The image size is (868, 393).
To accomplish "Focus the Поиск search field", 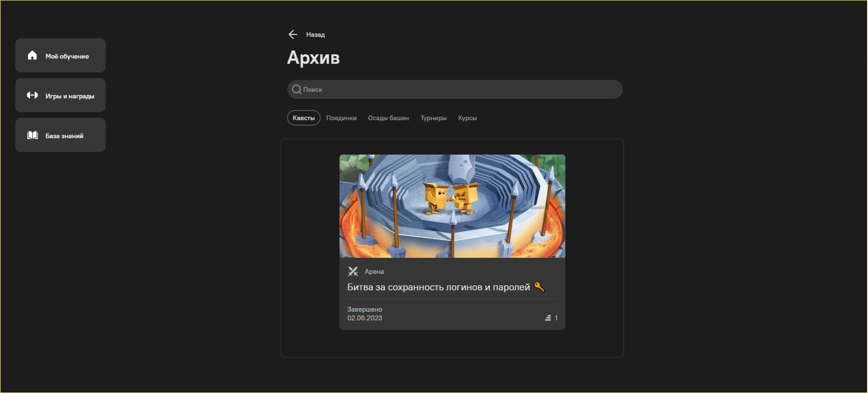I will click(455, 90).
